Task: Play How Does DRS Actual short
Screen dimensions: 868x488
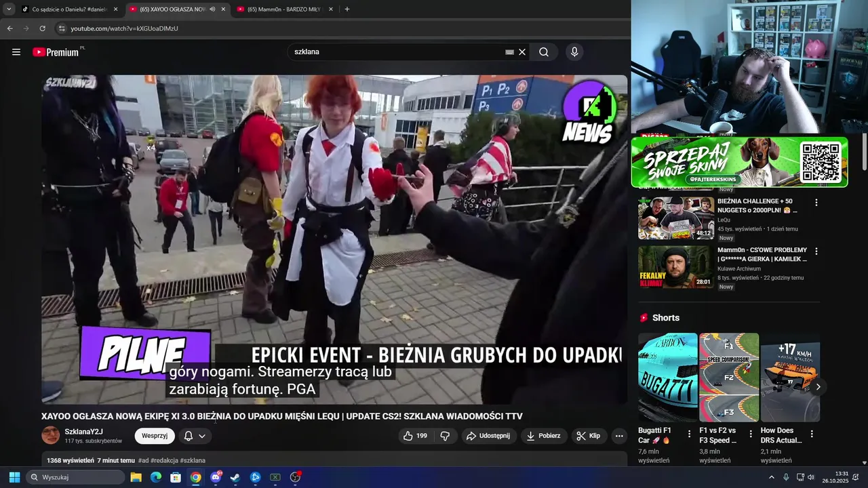Action: (x=790, y=378)
